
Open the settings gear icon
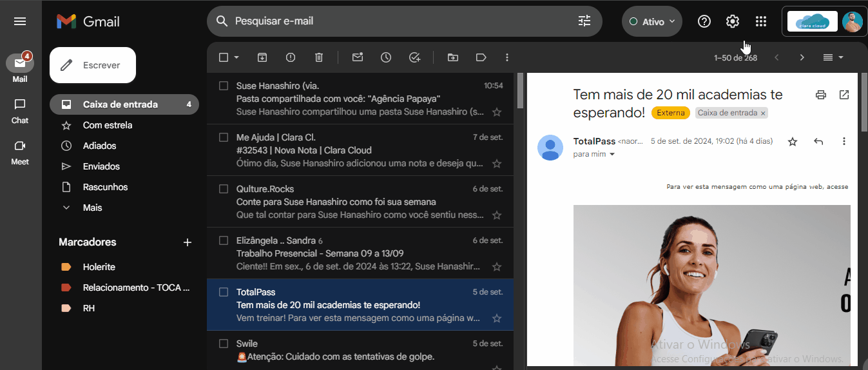tap(733, 21)
